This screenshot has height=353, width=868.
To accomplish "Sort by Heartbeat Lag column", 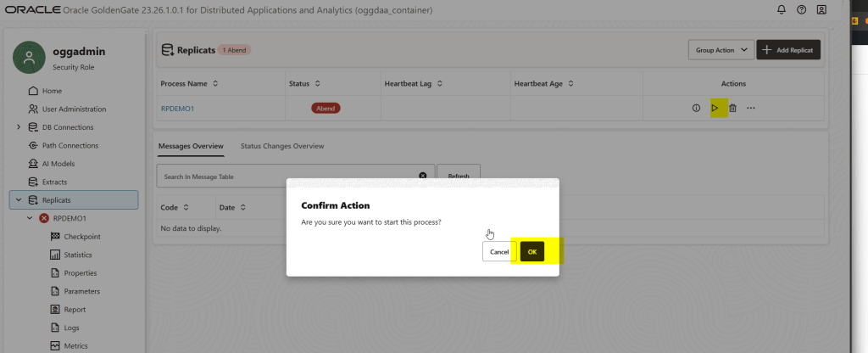I will coord(440,84).
